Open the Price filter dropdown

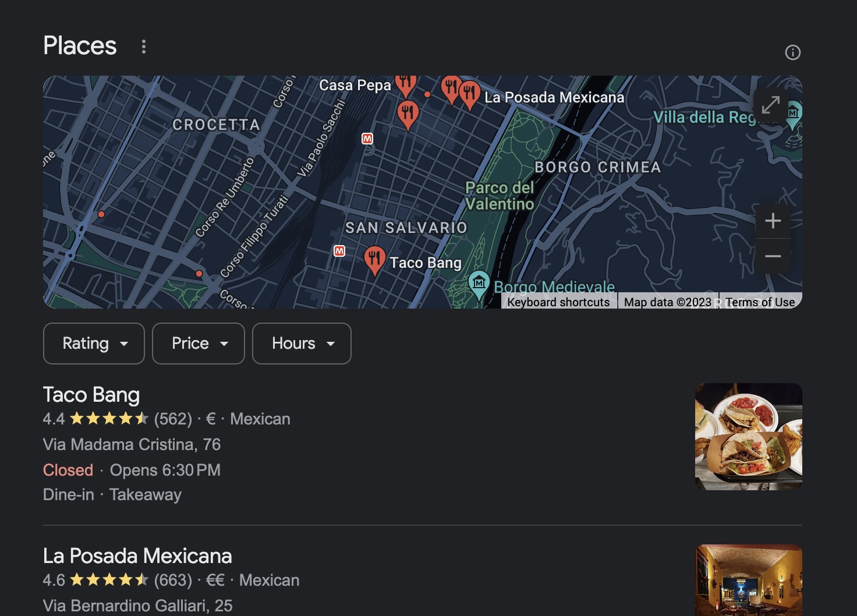click(199, 344)
